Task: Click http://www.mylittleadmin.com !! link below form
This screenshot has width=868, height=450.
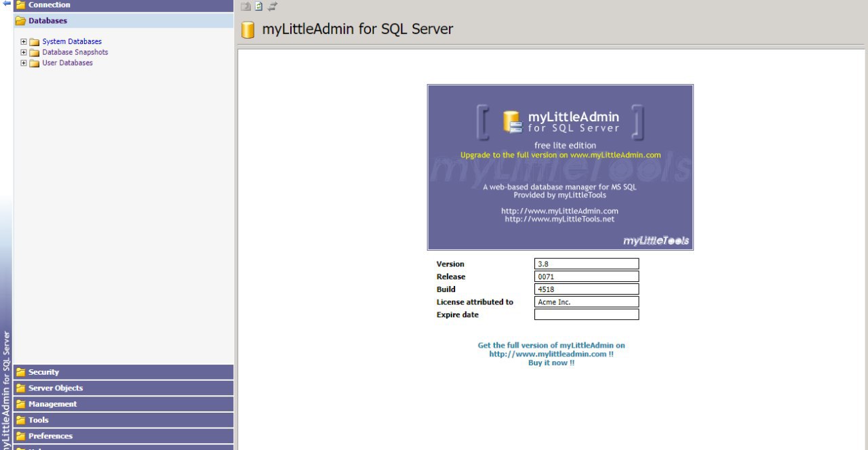Action: click(551, 354)
